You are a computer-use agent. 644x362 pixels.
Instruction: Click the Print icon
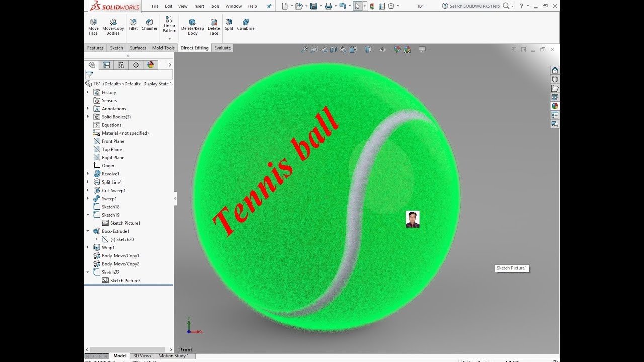click(x=328, y=6)
